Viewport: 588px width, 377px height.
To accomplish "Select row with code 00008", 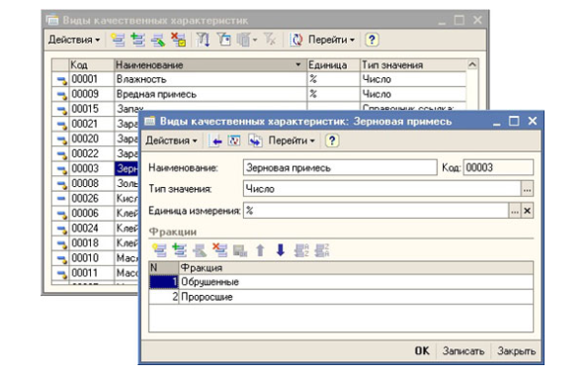I will click(x=96, y=184).
